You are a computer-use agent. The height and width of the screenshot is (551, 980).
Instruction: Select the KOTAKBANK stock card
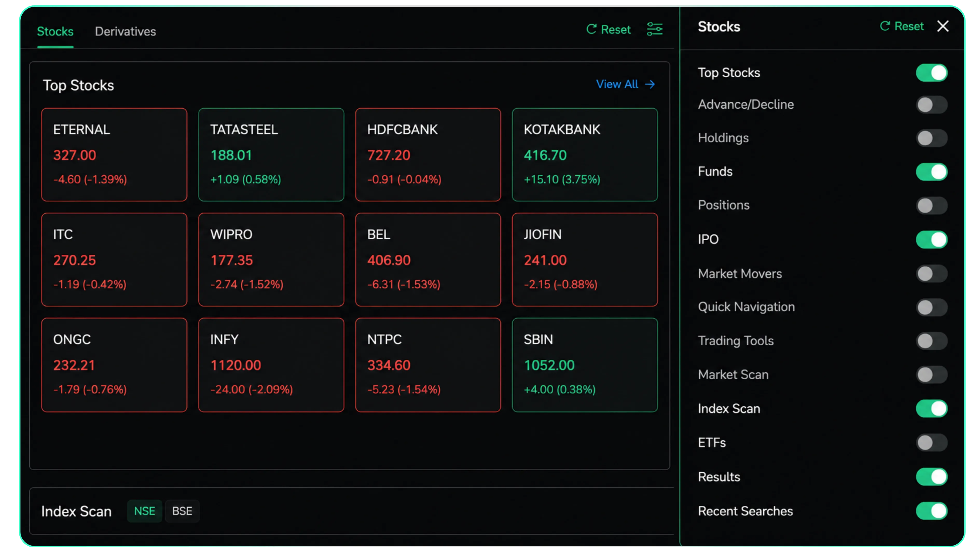(585, 155)
